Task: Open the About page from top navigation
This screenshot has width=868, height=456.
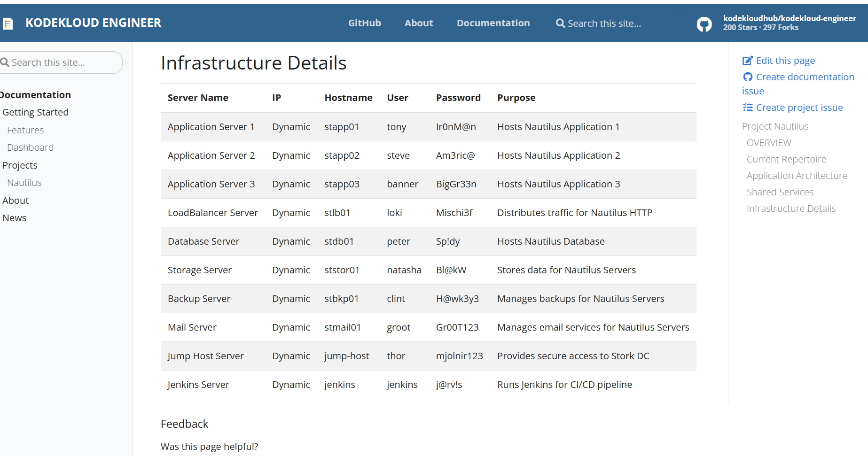Action: pos(419,23)
